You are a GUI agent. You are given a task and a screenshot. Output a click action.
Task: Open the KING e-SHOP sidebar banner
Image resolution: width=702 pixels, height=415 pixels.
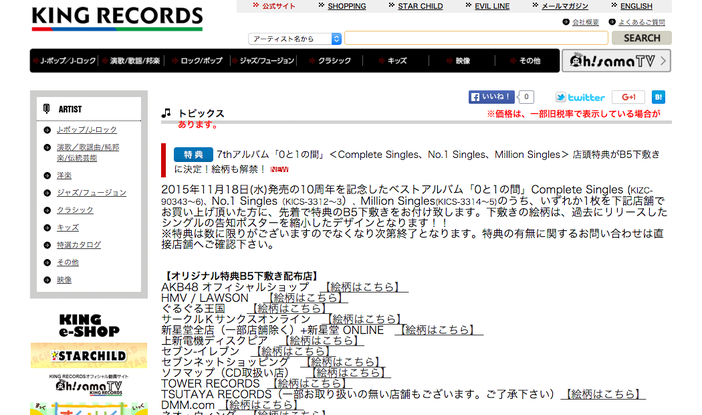tap(89, 325)
